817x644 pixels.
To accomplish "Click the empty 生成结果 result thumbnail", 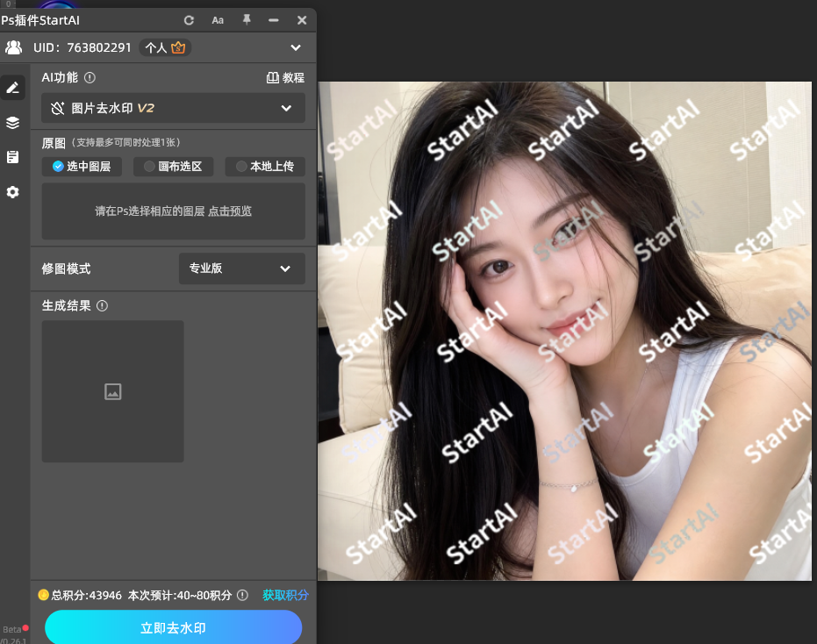I will [x=112, y=391].
